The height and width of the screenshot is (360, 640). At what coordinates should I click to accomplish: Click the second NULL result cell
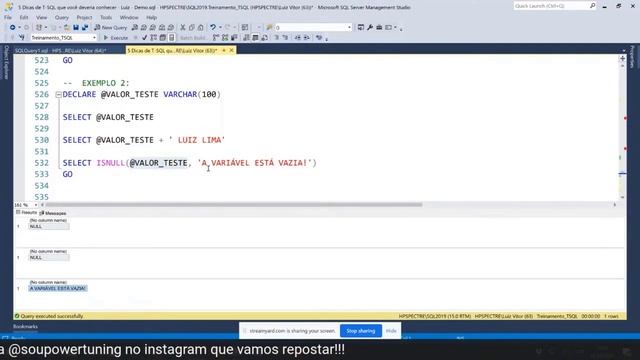49,258
